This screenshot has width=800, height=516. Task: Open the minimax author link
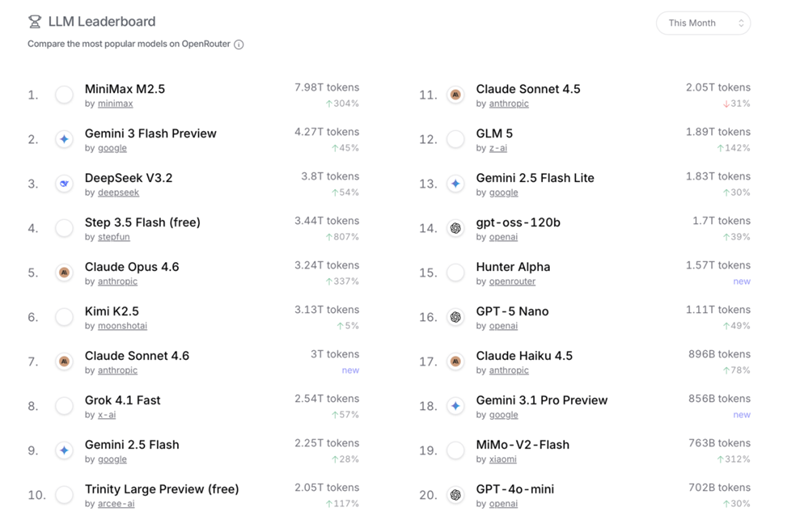coord(116,103)
